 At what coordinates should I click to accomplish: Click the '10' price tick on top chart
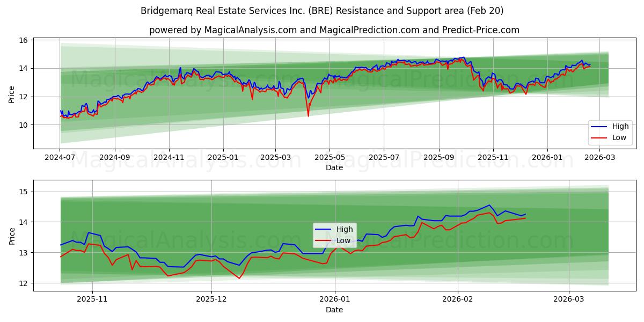tap(24, 125)
